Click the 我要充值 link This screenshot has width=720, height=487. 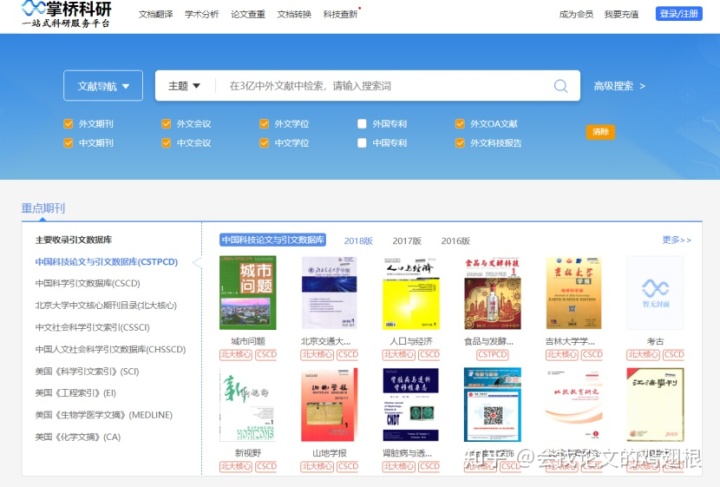pyautogui.click(x=621, y=14)
